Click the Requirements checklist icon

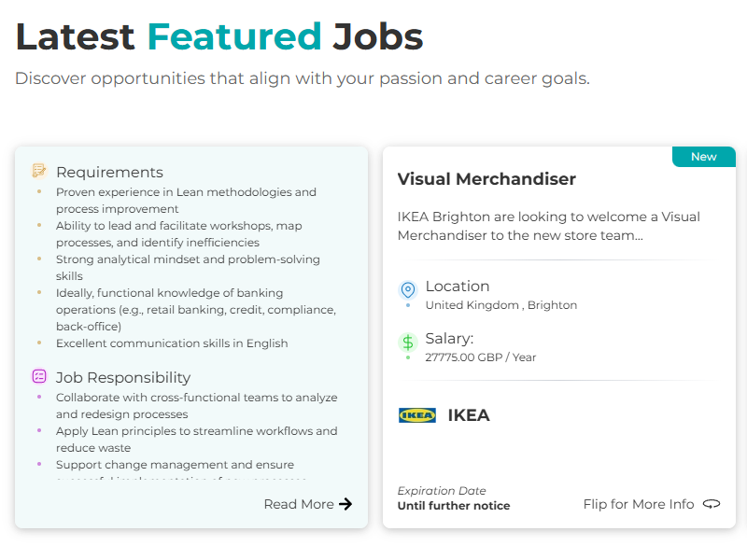point(39,172)
